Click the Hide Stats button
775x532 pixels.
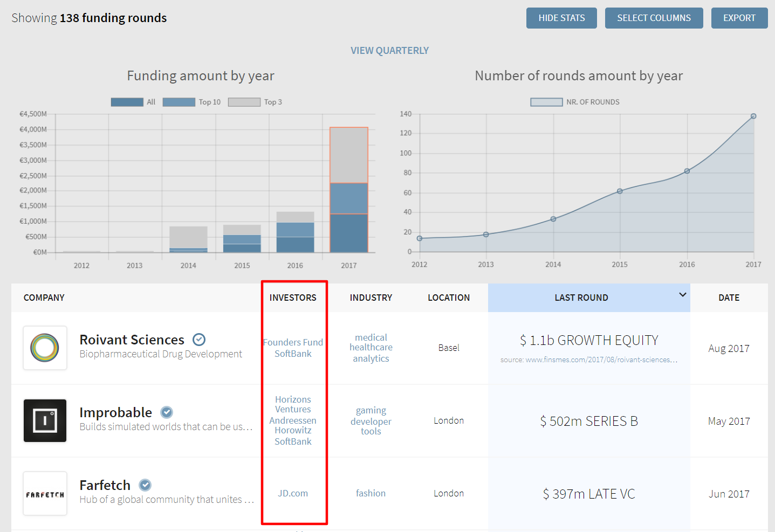[561, 18]
